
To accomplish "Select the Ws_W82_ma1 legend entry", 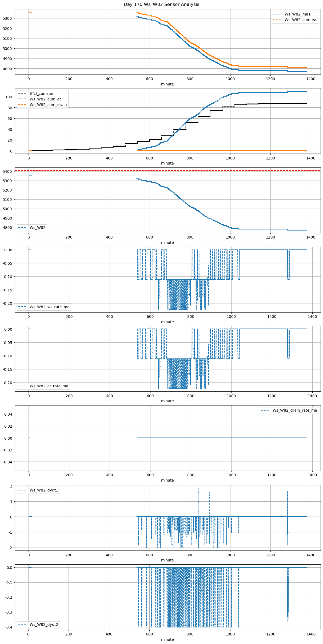I will point(297,14).
